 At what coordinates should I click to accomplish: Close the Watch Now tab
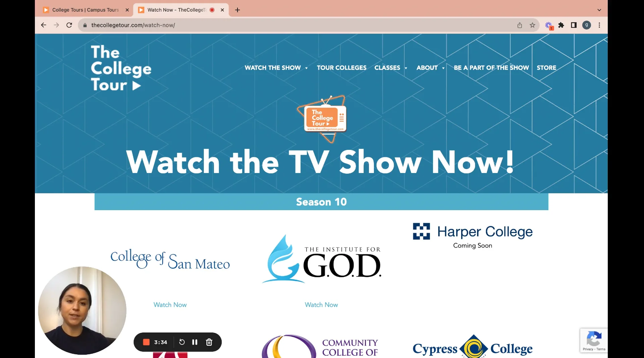point(222,10)
